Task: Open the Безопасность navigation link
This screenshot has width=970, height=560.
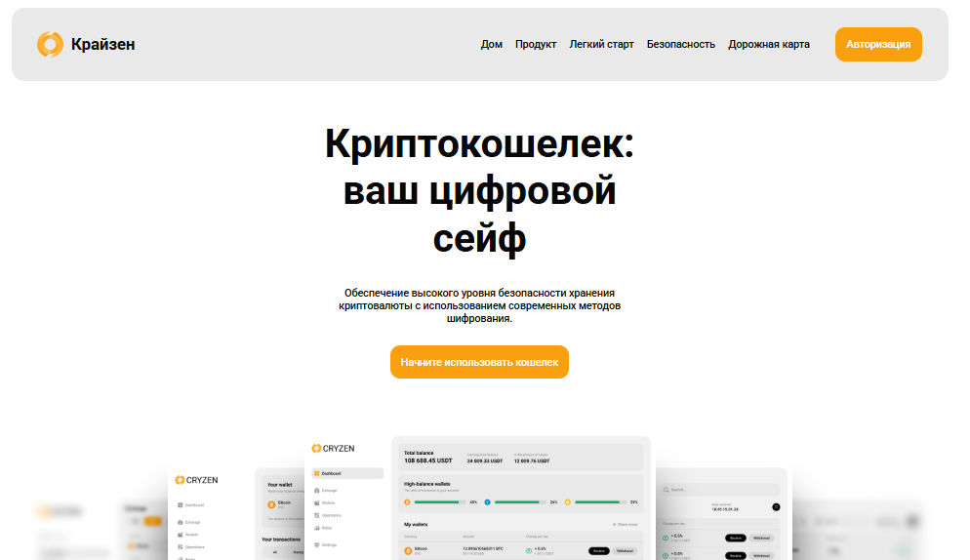Action: 680,45
